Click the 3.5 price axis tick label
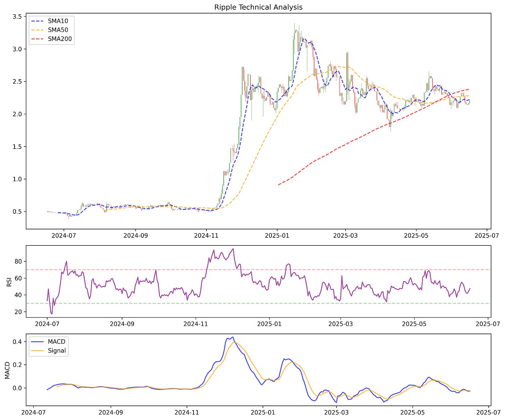The width and height of the screenshot is (505, 420). click(17, 17)
